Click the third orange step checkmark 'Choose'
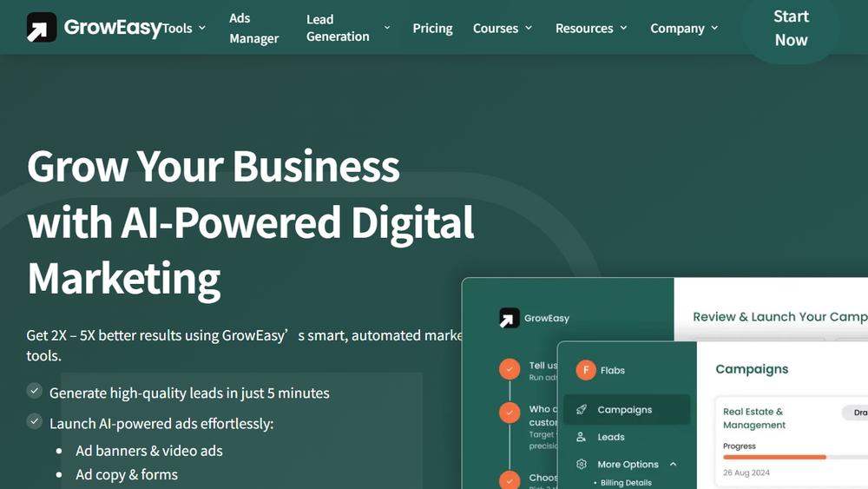The height and width of the screenshot is (489, 868). (510, 480)
